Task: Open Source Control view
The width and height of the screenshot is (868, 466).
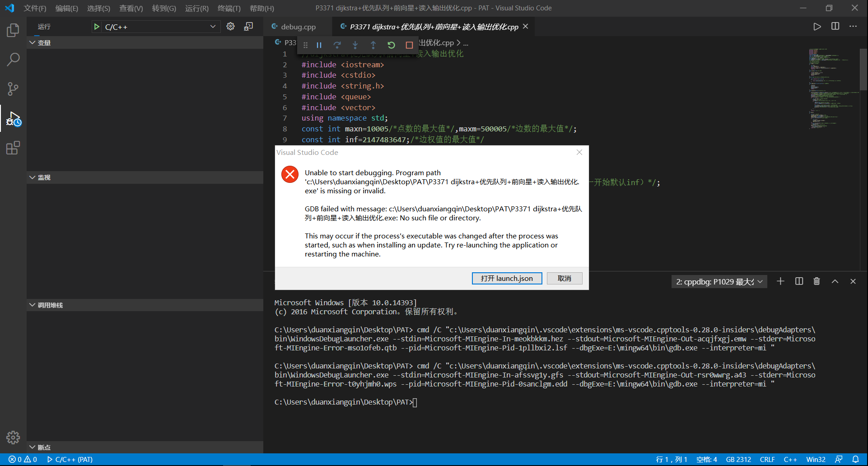Action: pos(13,89)
